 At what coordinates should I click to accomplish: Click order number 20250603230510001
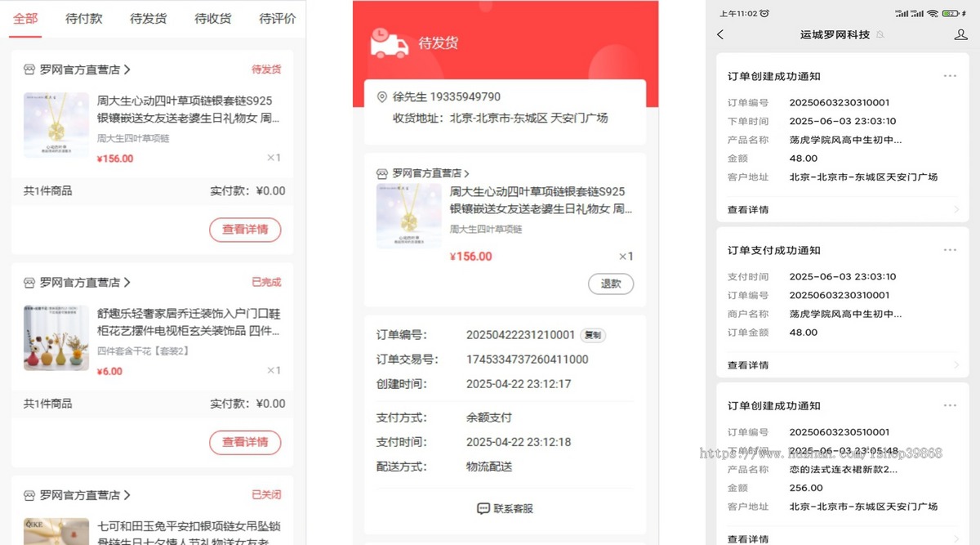tap(840, 432)
